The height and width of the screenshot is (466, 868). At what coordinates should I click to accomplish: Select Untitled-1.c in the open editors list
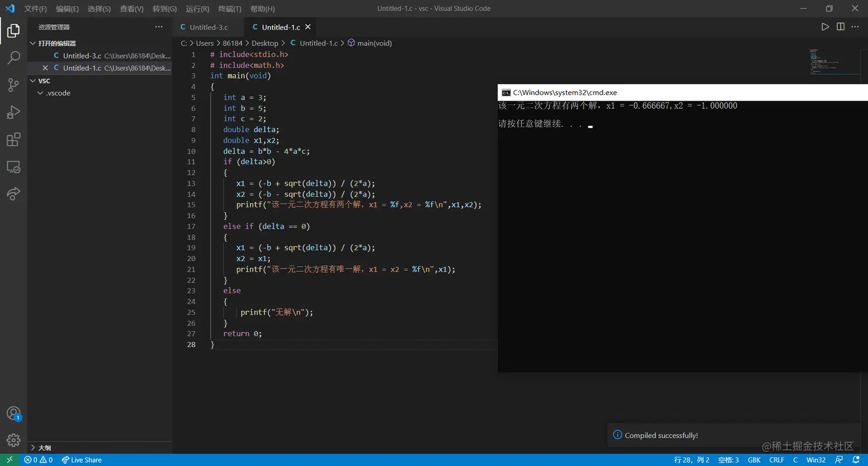click(x=100, y=68)
